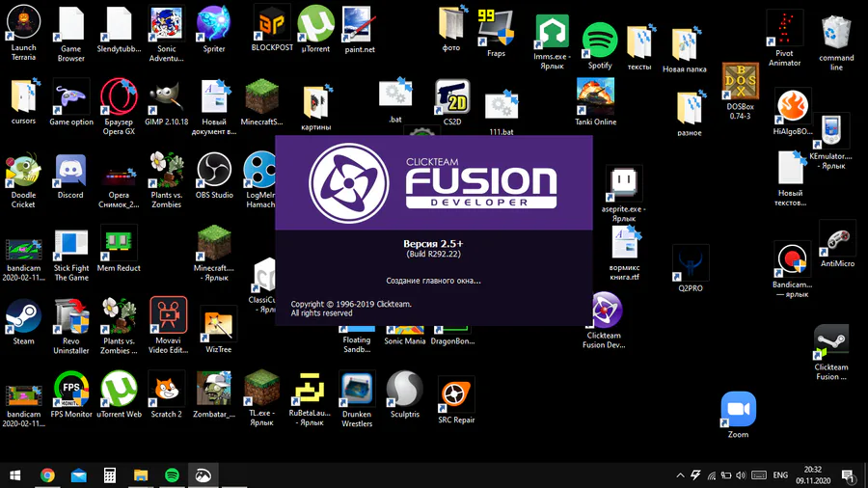Viewport: 868px width, 488px height.
Task: Select the DOSBox 0.74-3 shortcut
Action: click(x=740, y=81)
